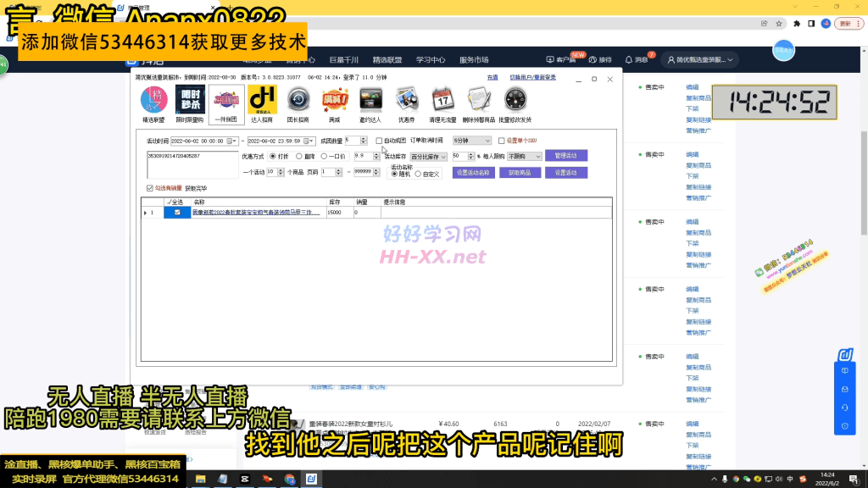Screen dimensions: 868x488
Task: Select 自定义 activity name radio
Action: coord(418,175)
